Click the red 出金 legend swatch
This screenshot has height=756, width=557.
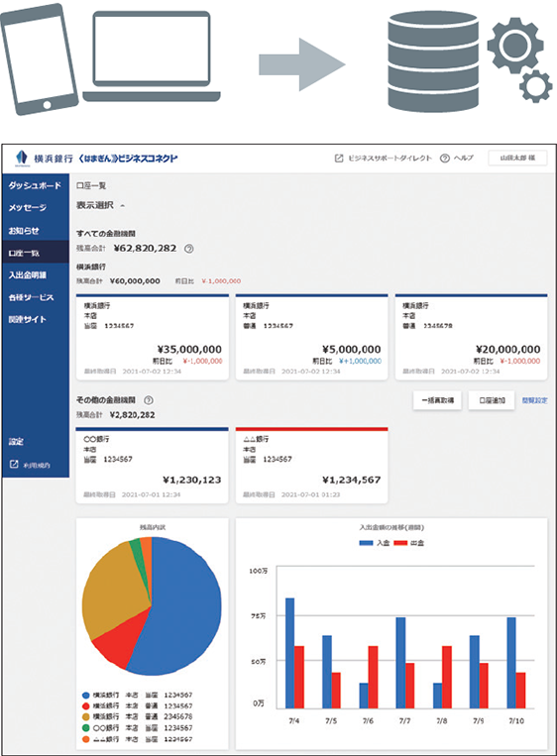pyautogui.click(x=400, y=543)
